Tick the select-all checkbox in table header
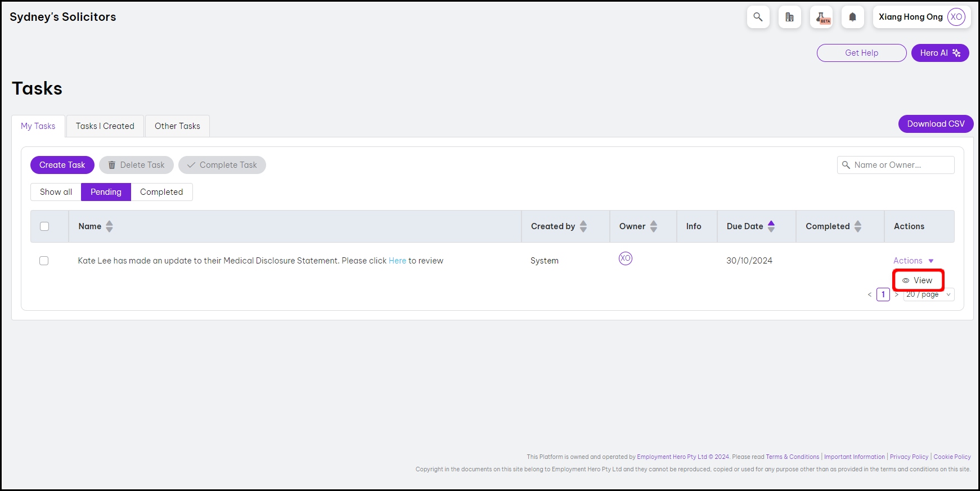The image size is (980, 491). [44, 226]
